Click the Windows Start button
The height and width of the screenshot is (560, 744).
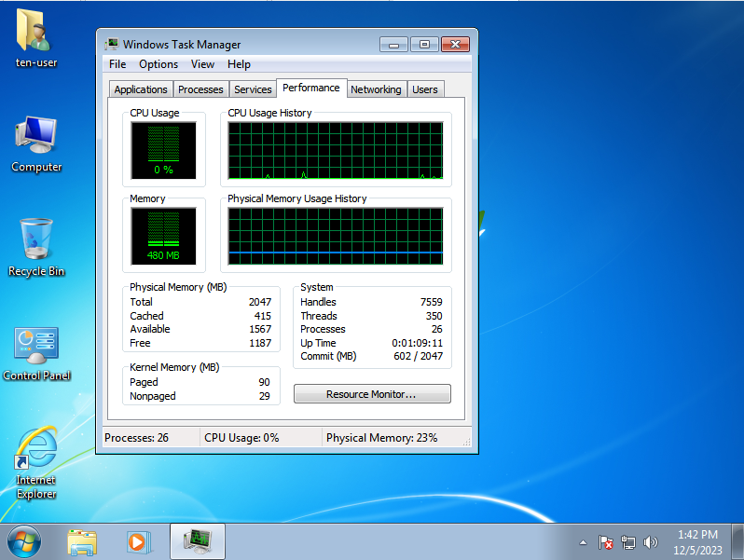click(24, 540)
